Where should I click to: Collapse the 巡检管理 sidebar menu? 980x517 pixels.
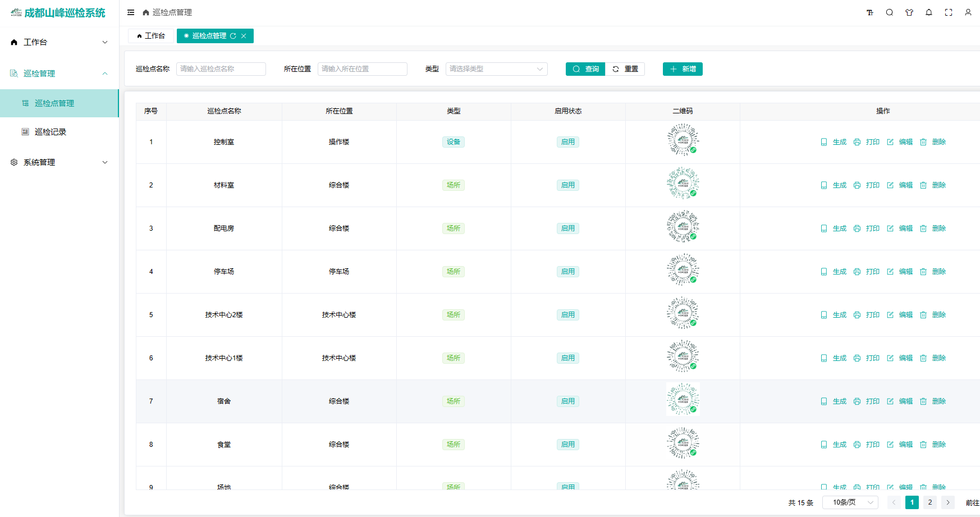[59, 74]
